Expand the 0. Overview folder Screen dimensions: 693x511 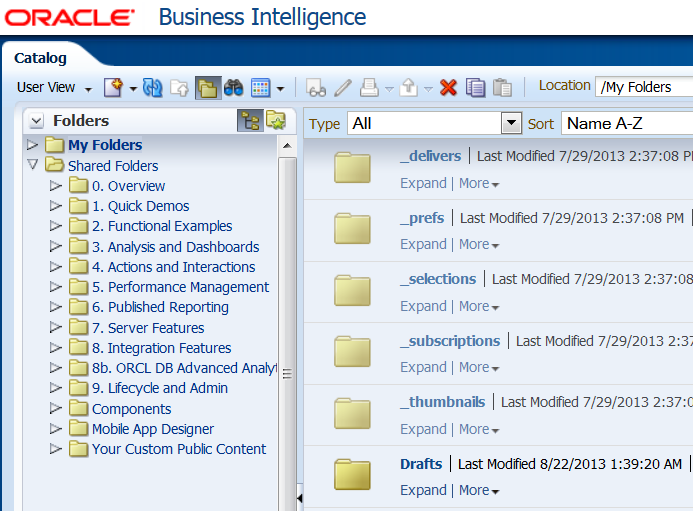(56, 186)
